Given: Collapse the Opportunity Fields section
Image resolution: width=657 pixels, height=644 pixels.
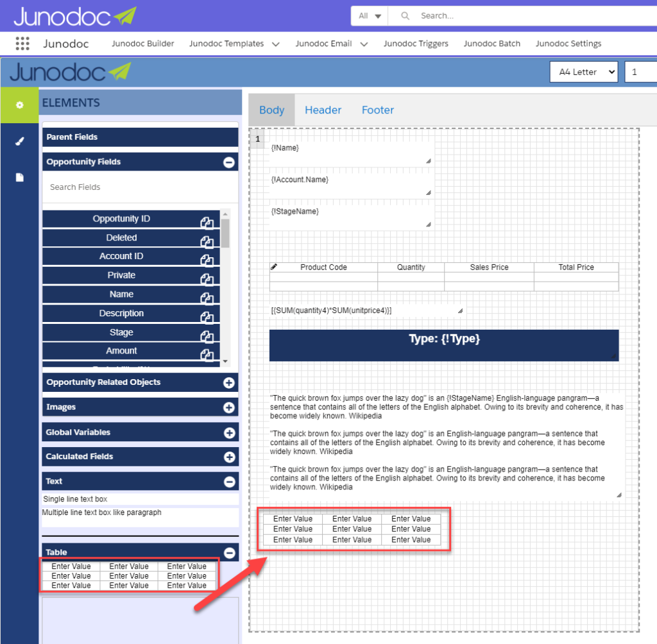Looking at the screenshot, I should (x=229, y=162).
